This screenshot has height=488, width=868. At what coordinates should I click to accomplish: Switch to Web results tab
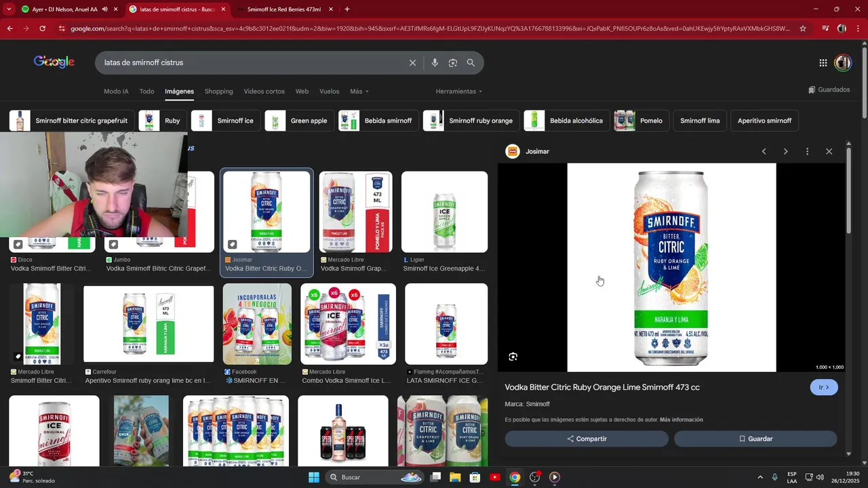tap(302, 91)
